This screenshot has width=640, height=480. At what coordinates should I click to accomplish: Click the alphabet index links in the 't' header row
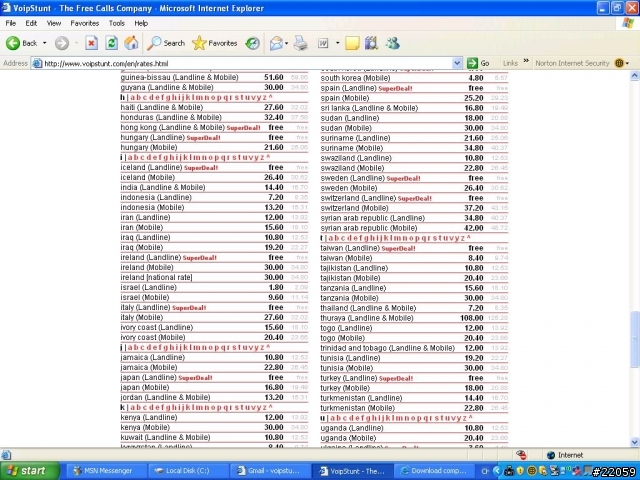399,238
